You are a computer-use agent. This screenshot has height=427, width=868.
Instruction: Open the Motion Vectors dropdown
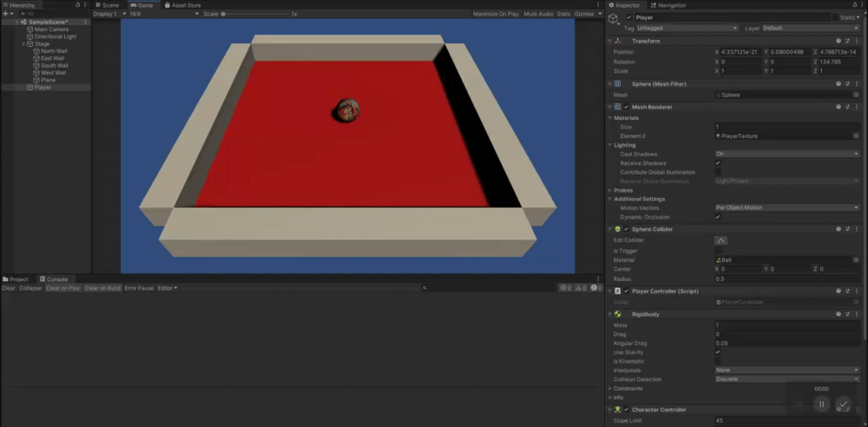786,207
